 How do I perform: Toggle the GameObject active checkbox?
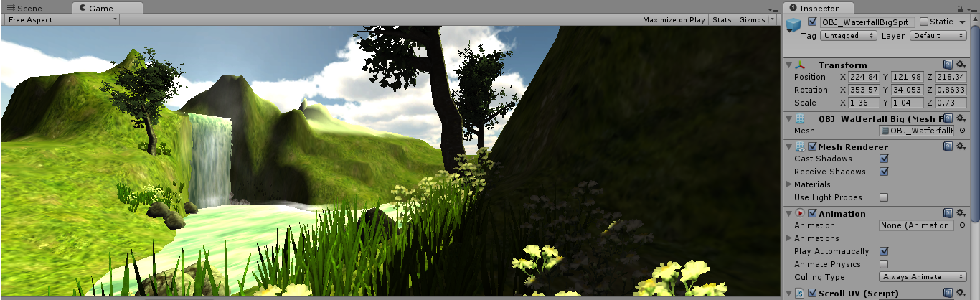click(x=812, y=22)
